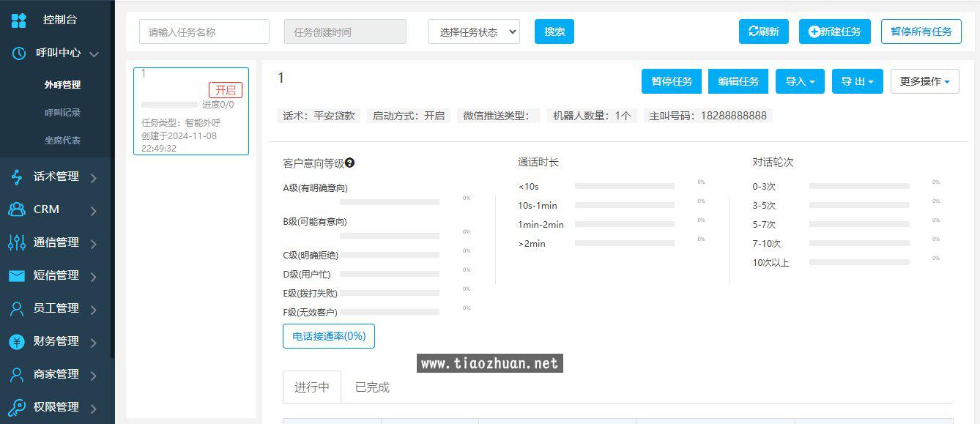Open the 选择任务状态 dropdown
980x424 pixels.
tap(473, 32)
